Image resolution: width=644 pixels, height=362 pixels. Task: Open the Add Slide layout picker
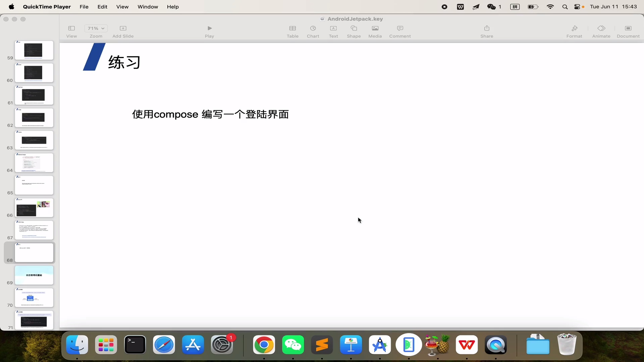coord(123,31)
